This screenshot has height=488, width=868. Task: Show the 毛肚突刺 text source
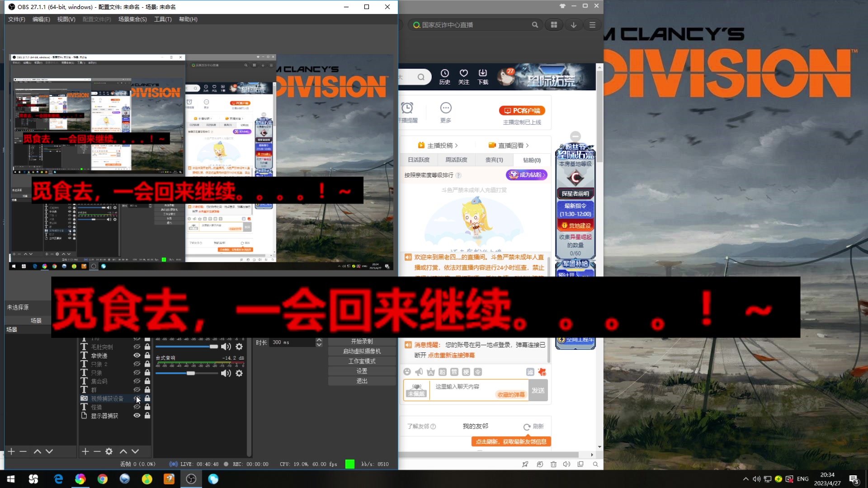pyautogui.click(x=137, y=347)
